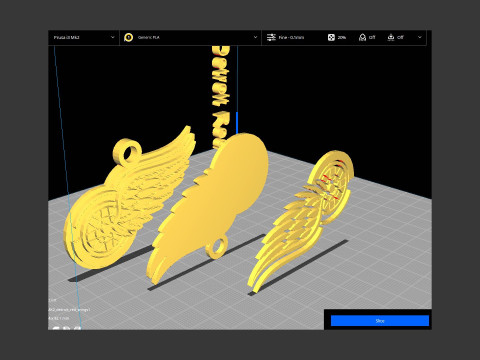Click the build plate adhesion icon

391,37
